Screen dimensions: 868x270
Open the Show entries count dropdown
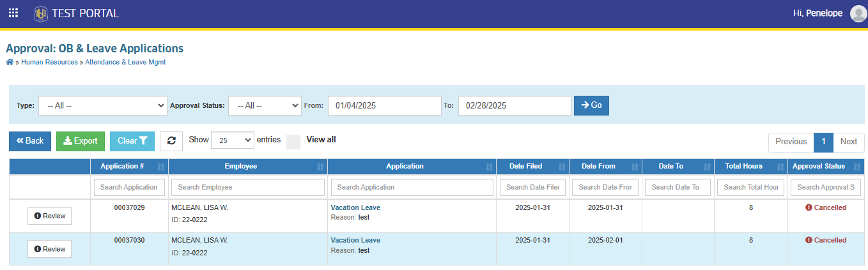[232, 140]
